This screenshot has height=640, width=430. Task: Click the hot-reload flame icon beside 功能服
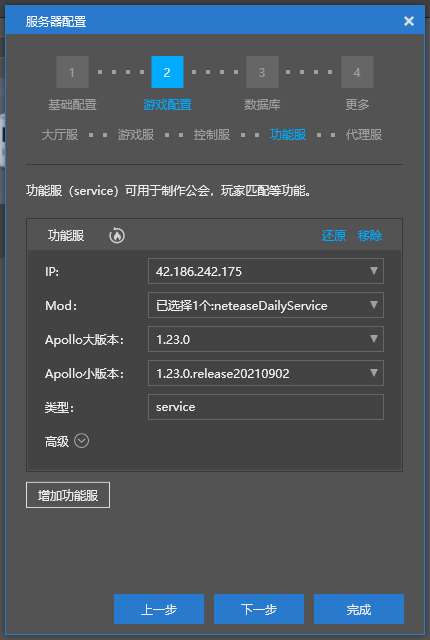click(117, 236)
